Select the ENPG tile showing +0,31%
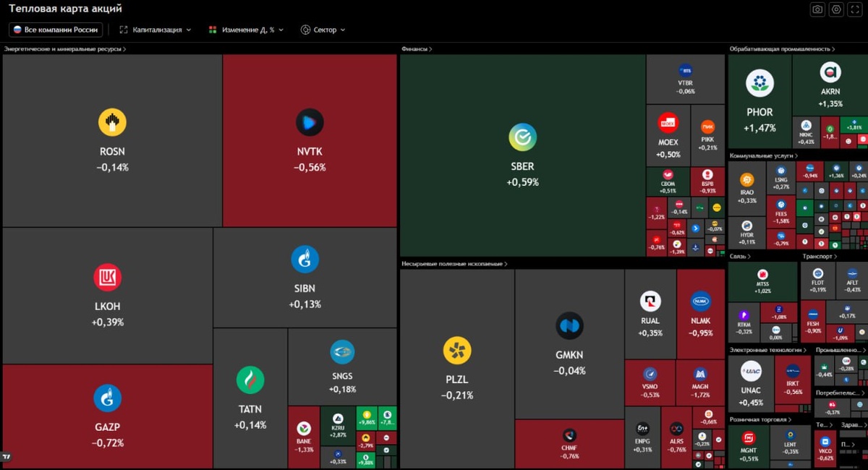868x470 pixels. pos(642,437)
